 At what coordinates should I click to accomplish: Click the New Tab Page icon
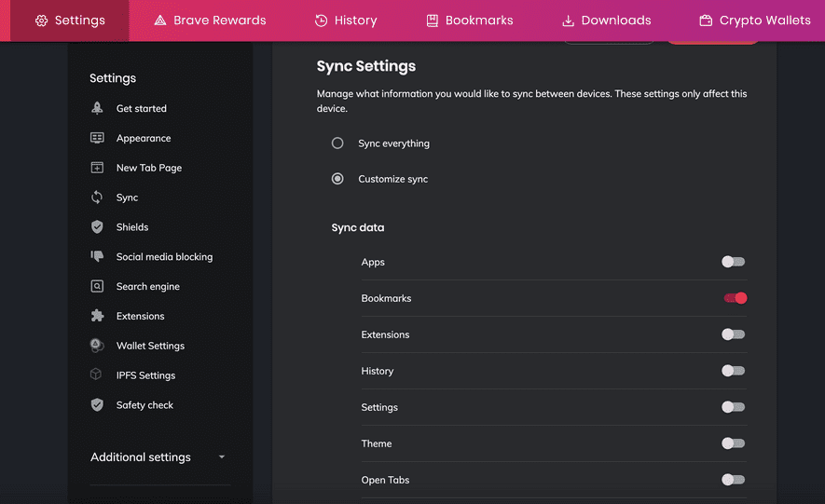[97, 168]
